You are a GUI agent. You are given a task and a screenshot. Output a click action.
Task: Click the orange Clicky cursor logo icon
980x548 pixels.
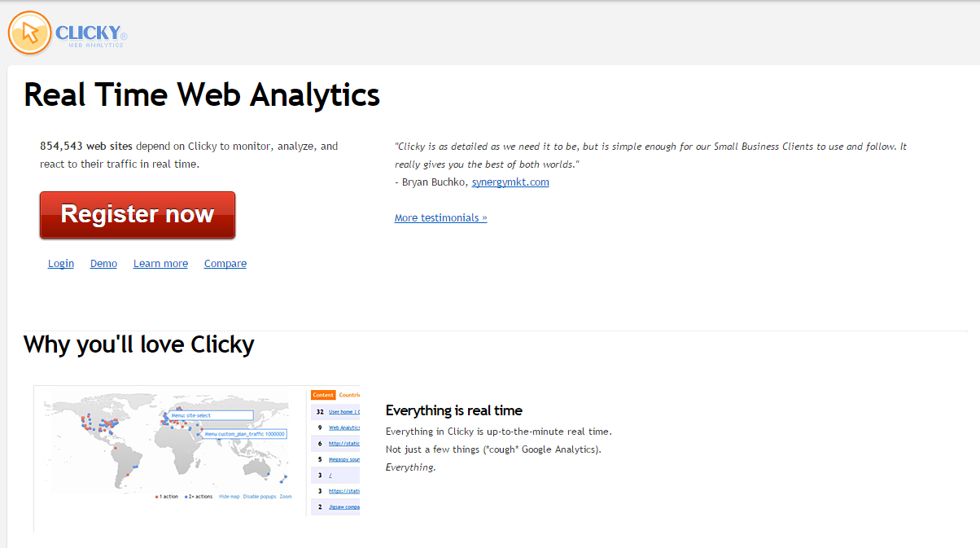coord(29,33)
